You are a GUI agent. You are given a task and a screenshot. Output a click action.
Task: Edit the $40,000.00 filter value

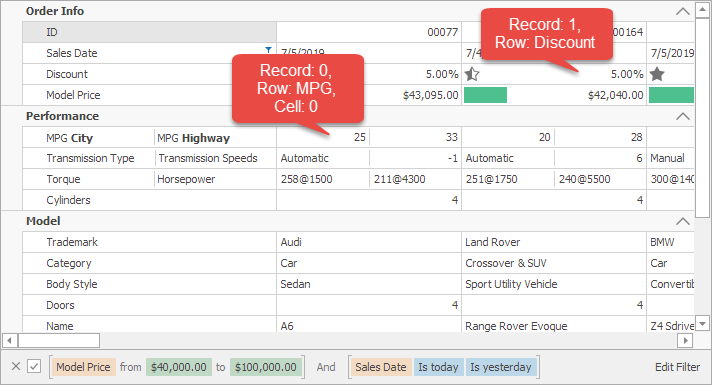(x=178, y=367)
